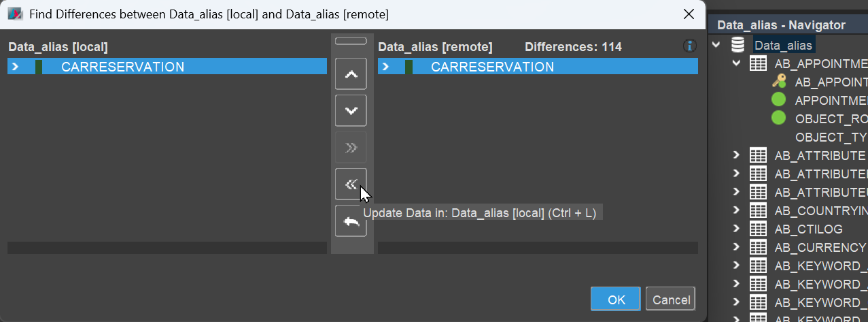Select the OBJECT_TY column in Navigator
The image size is (868, 322).
pos(831,137)
